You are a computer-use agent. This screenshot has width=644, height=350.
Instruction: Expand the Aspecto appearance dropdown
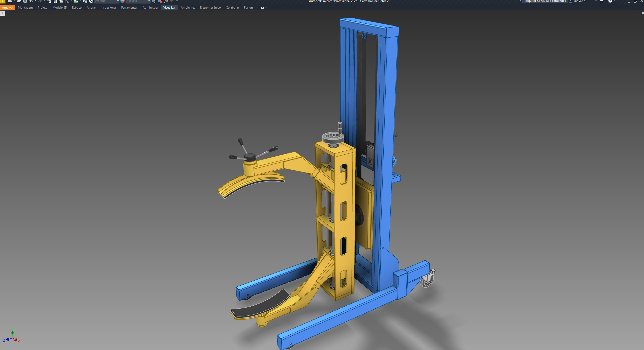coord(149,1)
